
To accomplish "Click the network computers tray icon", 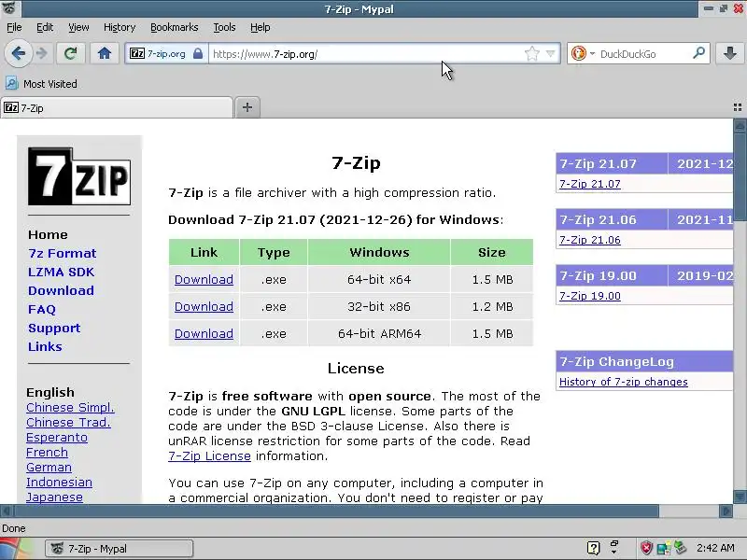I will click(663, 548).
